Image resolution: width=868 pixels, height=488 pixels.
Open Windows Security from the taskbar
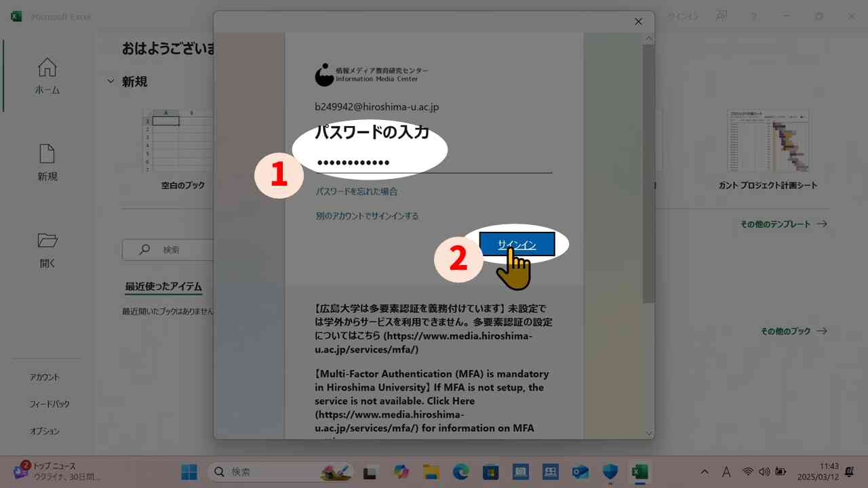point(610,472)
